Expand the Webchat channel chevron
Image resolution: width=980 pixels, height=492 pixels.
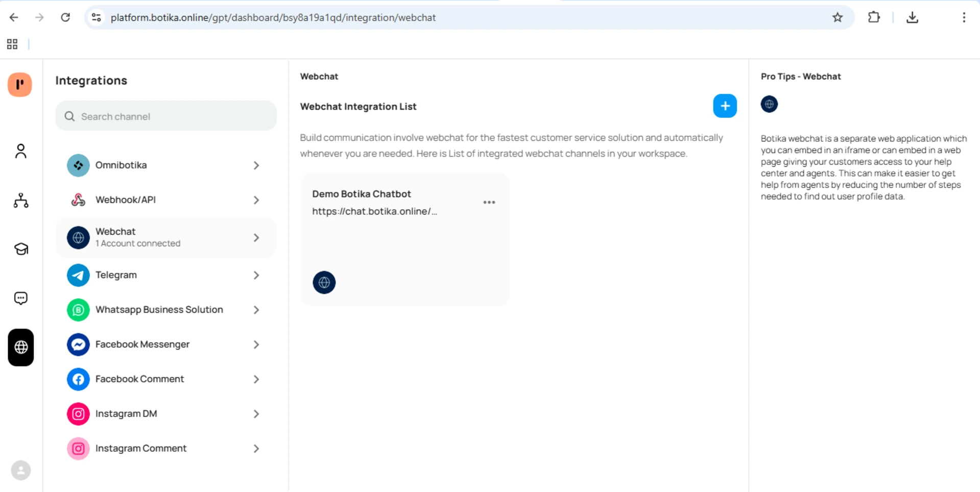[256, 237]
